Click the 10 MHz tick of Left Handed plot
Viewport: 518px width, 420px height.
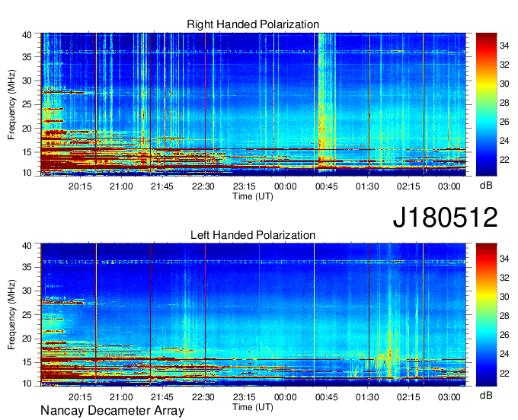tap(27, 383)
